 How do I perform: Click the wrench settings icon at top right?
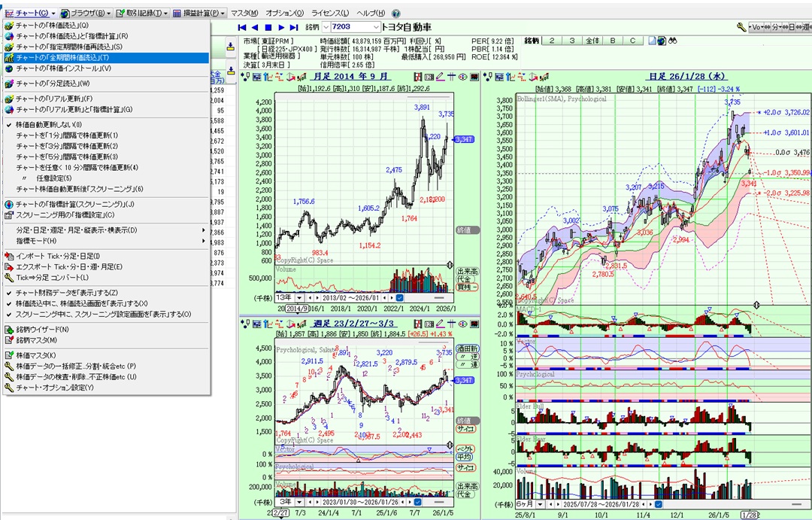coord(741,27)
